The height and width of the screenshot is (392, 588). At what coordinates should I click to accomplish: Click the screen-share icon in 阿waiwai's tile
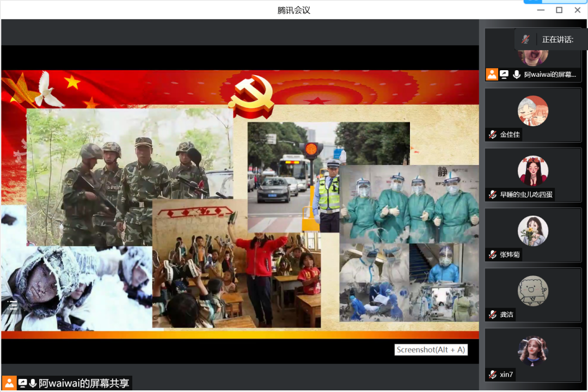[x=504, y=75]
